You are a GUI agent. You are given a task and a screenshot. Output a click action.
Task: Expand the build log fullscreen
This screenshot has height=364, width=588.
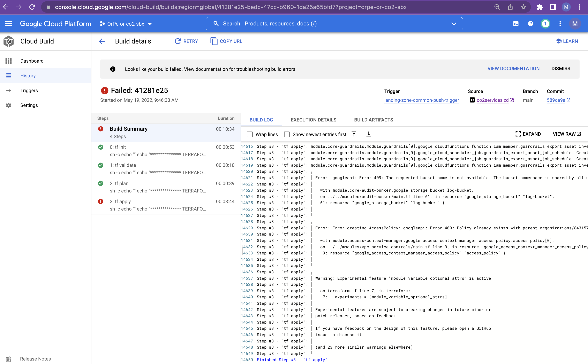529,134
